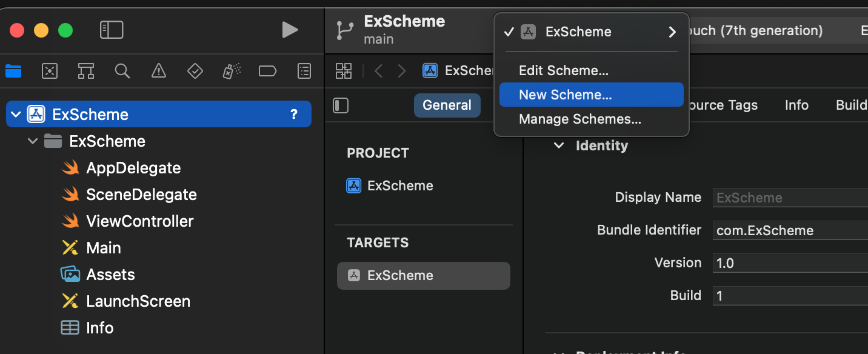Select the ExScheme folder row
This screenshot has width=868, height=354.
pos(159,141)
